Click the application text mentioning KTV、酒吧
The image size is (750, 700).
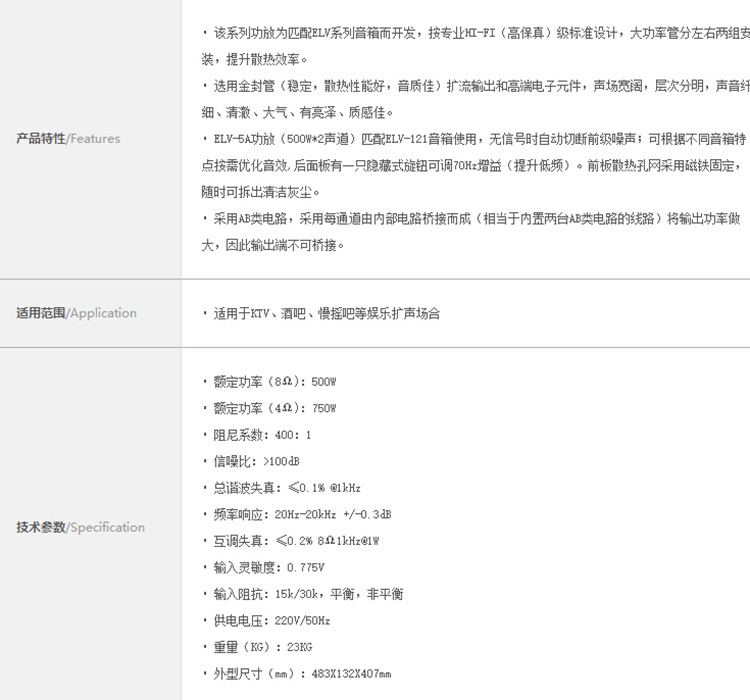coord(325,314)
